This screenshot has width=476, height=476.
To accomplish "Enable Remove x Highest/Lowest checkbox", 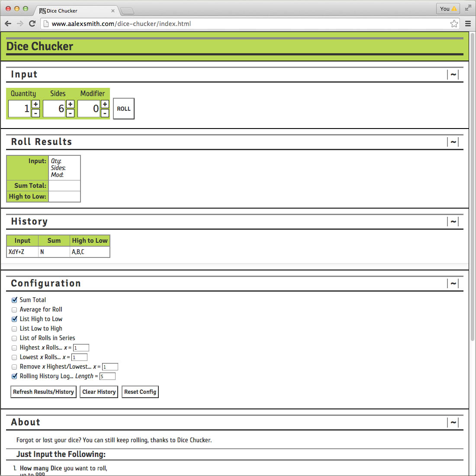I will 14,367.
